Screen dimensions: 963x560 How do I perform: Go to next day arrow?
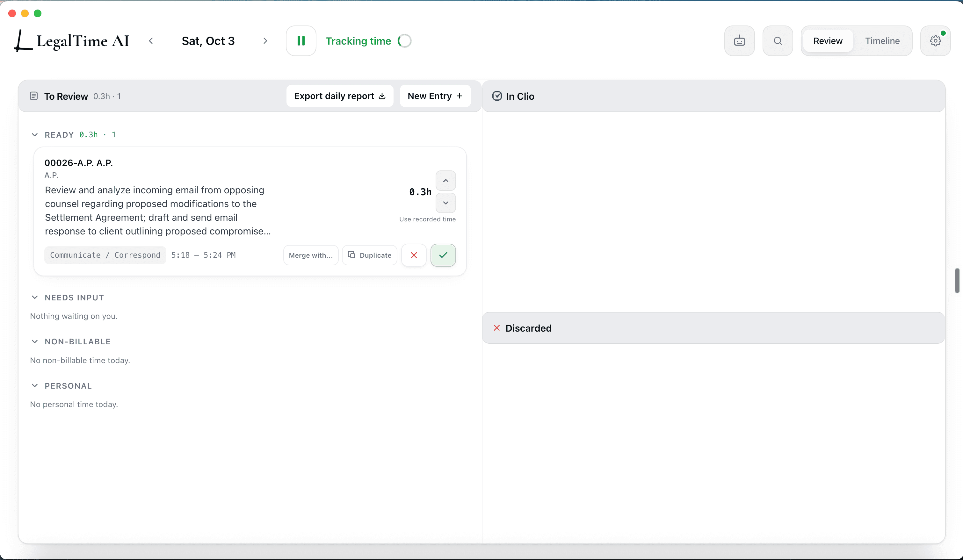(x=265, y=41)
